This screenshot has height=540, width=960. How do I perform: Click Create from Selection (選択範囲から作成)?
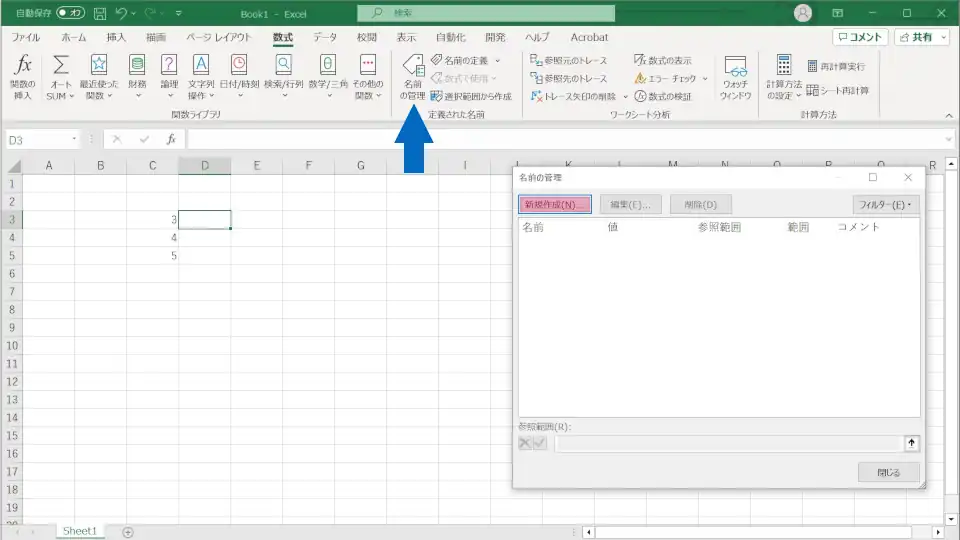pos(471,96)
